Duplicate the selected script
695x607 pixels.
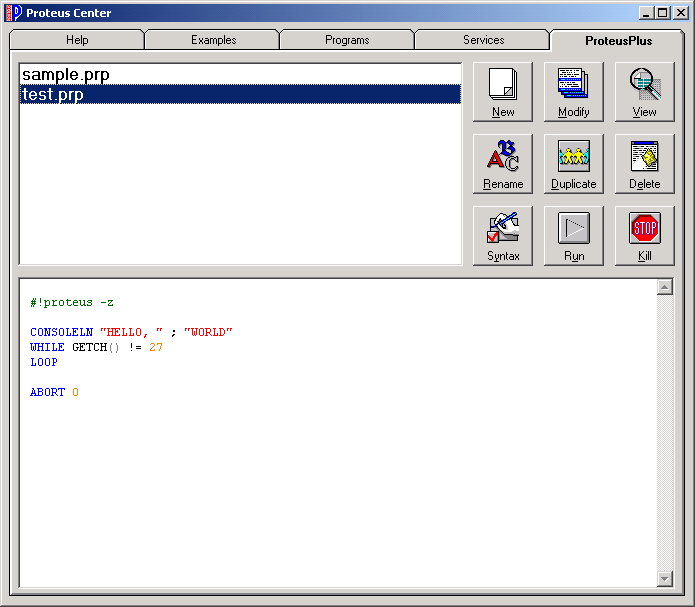coord(574,164)
